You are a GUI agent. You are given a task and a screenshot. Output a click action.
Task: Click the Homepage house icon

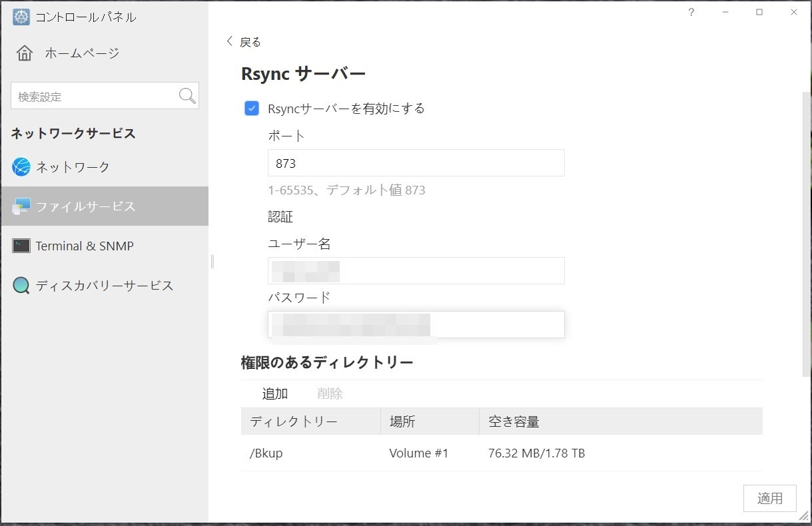pyautogui.click(x=25, y=53)
